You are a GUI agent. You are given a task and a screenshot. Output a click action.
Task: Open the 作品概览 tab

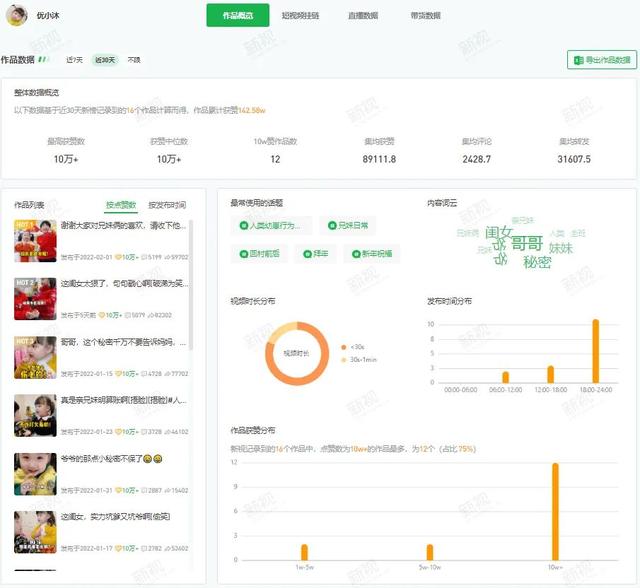238,15
